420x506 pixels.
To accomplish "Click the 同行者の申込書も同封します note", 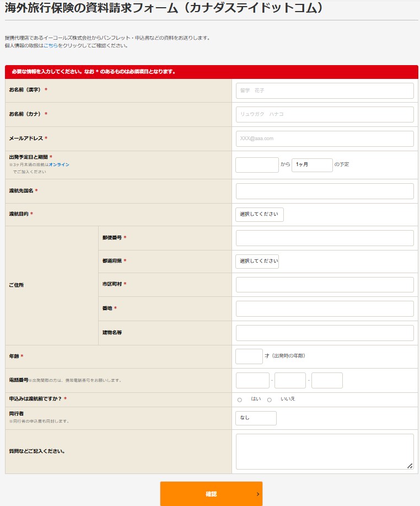I will pyautogui.click(x=39, y=421).
